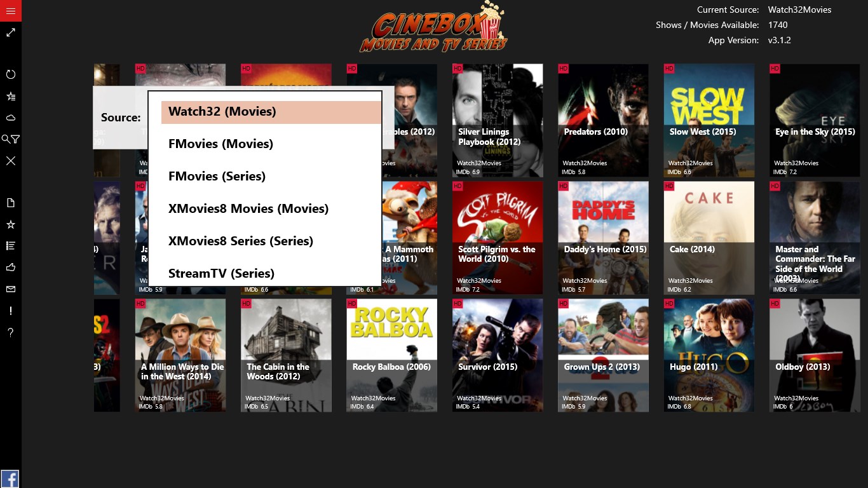Click the X icon in the sidebar
The width and height of the screenshot is (868, 488).
tap(11, 161)
